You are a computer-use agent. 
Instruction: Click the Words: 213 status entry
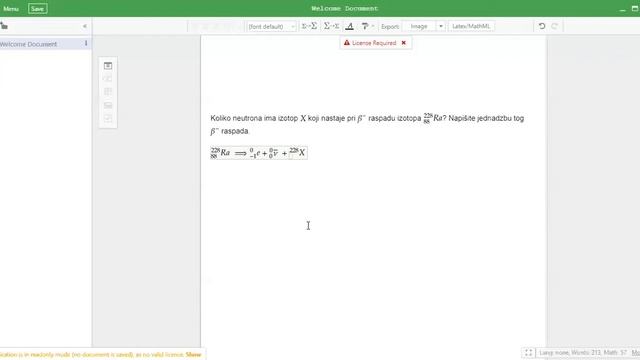point(585,353)
